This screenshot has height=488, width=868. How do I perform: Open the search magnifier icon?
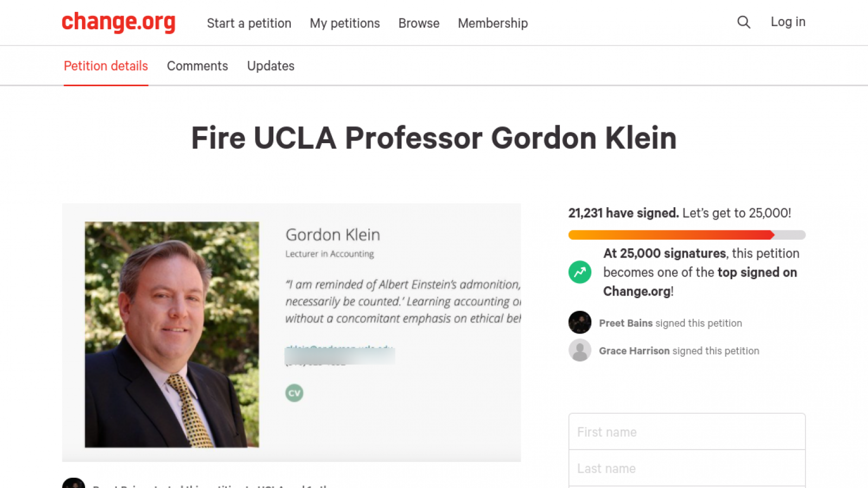[x=744, y=22]
